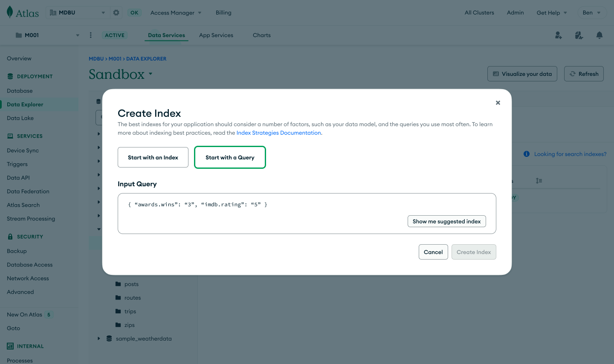This screenshot has width=614, height=364.
Task: Click the Atlas leaf logo
Action: (x=10, y=12)
